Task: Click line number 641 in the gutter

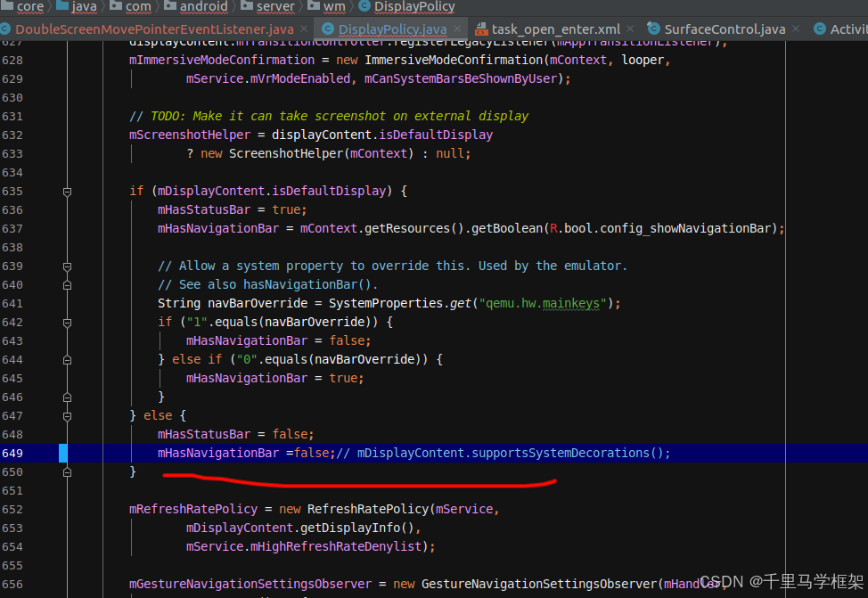Action: pos(12,303)
